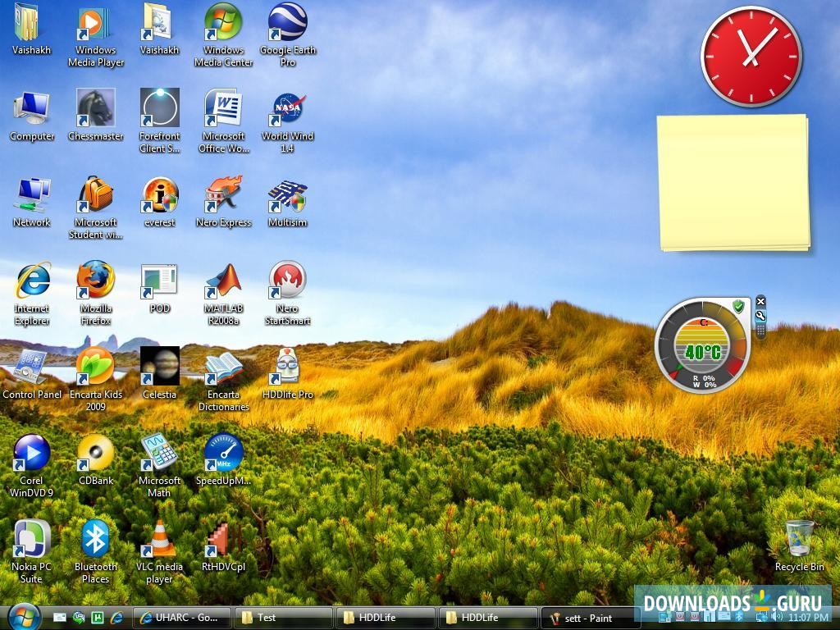Launch Microsoft Office Word shortcut
The width and height of the screenshot is (840, 630).
click(x=223, y=121)
